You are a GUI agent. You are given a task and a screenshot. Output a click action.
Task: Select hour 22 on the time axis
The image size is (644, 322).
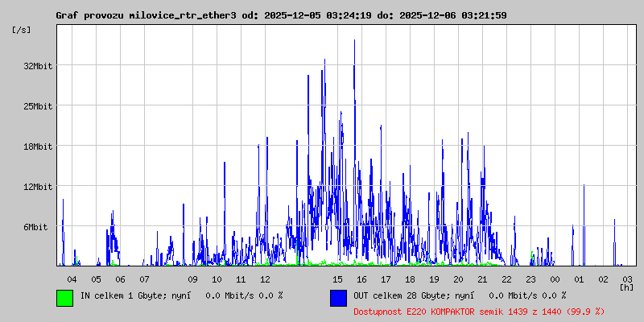point(506,279)
